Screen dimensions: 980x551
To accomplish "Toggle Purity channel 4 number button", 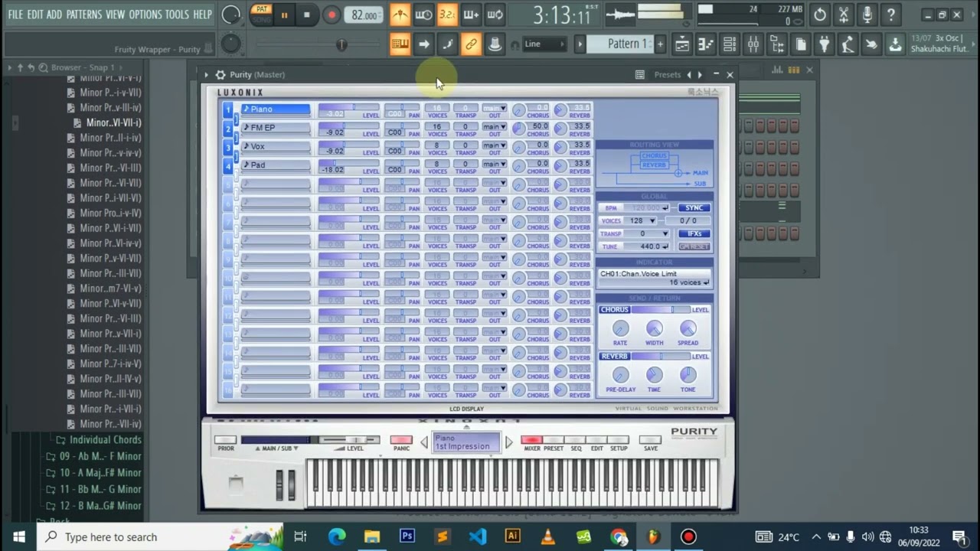I will (x=227, y=166).
